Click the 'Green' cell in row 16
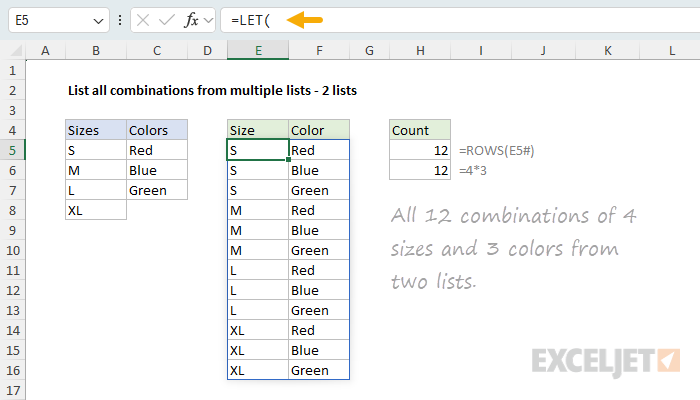The height and width of the screenshot is (400, 700). (319, 371)
